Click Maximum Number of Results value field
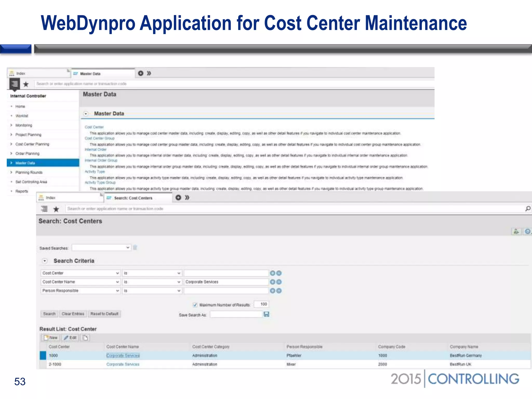 (x=261, y=304)
